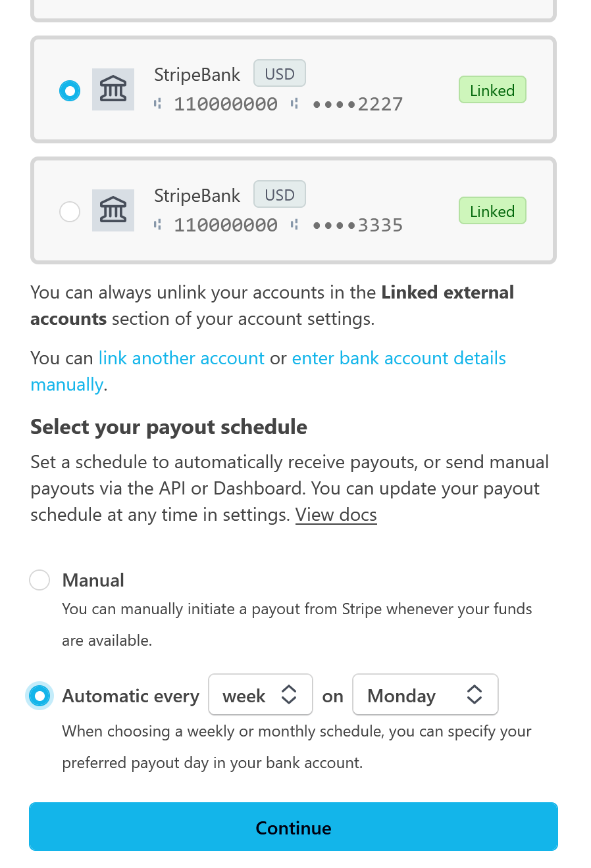Screen dimensions: 591x868
Task: Open the week interval dropdown
Action: pos(260,695)
